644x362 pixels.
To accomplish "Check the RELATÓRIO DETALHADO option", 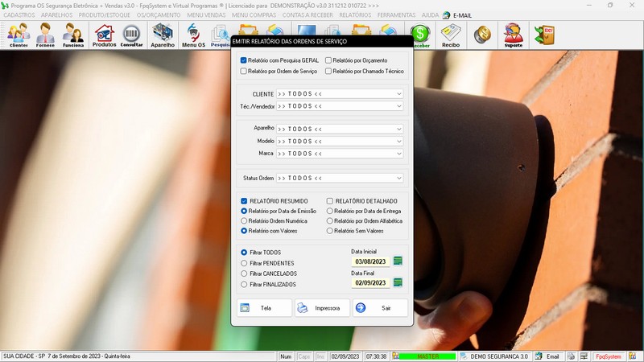I will pos(330,200).
